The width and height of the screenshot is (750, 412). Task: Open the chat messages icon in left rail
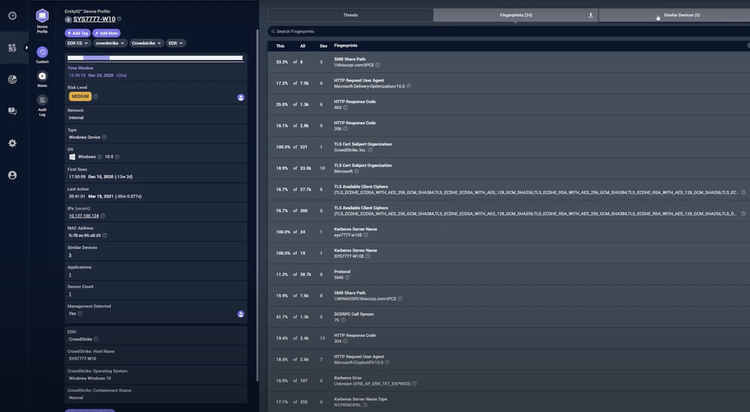[x=12, y=111]
